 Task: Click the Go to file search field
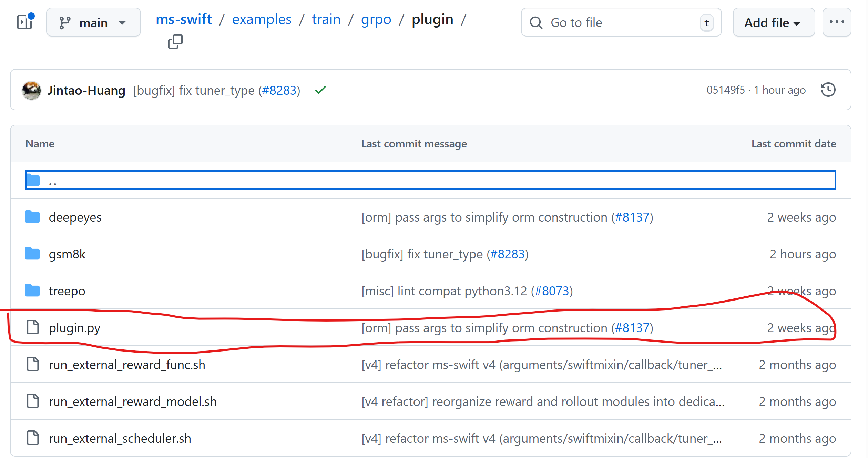621,22
